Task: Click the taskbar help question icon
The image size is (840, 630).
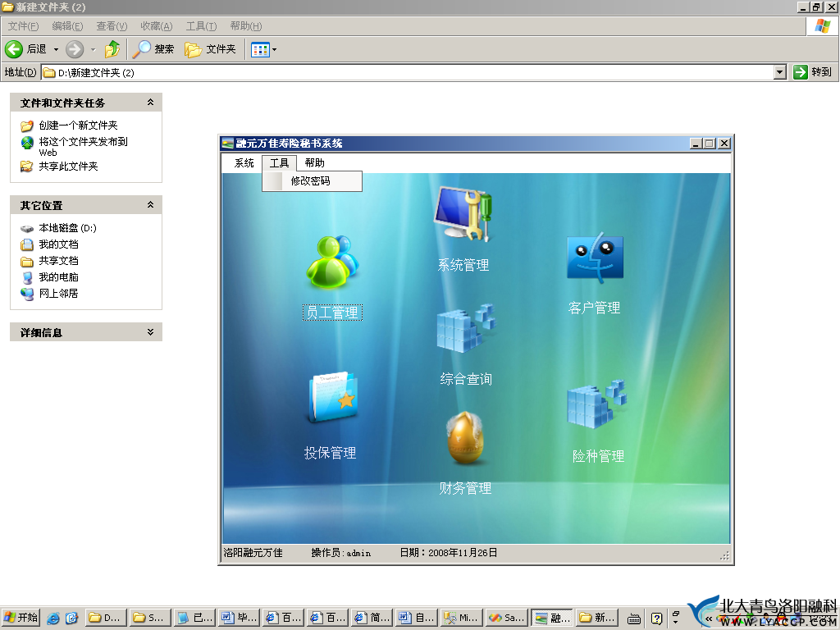Action: pyautogui.click(x=656, y=619)
